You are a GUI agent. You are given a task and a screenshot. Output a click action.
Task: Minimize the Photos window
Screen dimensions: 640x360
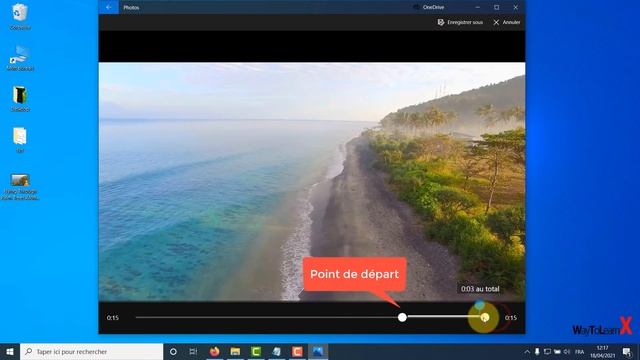[x=477, y=7]
